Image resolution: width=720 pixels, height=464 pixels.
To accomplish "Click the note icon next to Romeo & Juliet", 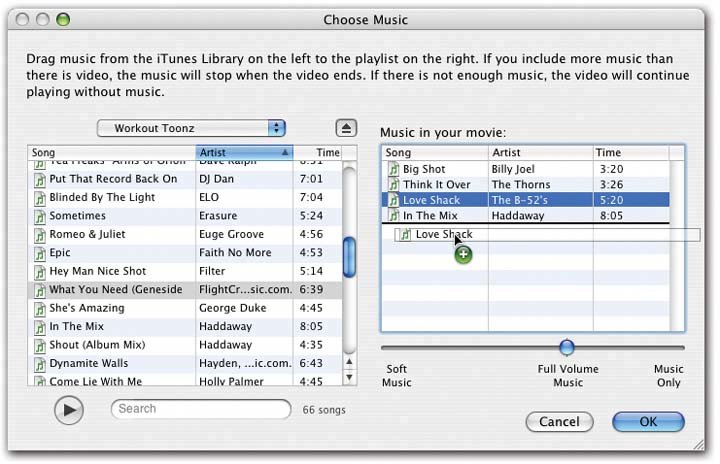I will pyautogui.click(x=40, y=235).
